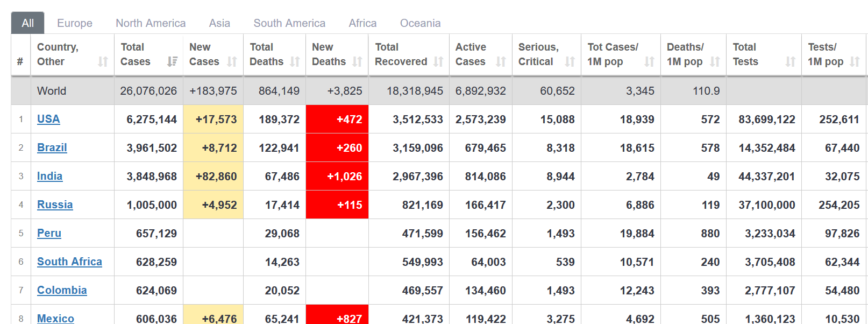Screen dimensions: 868x324
Task: Click Serious, Critical sort icon
Action: tap(570, 62)
